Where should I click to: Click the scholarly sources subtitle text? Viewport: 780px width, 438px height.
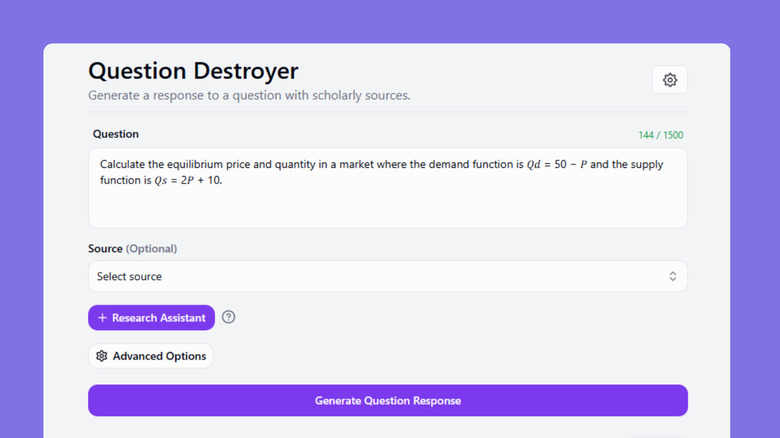tap(249, 96)
